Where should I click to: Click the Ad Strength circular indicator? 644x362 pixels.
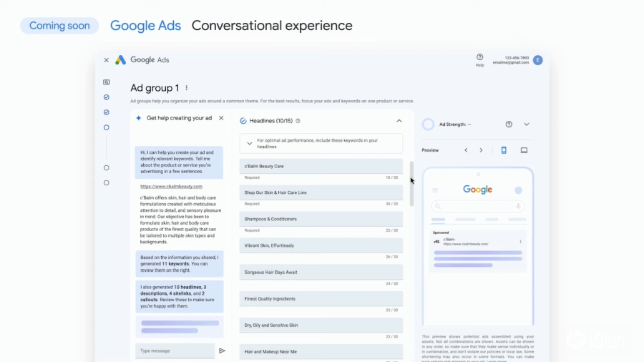point(428,124)
